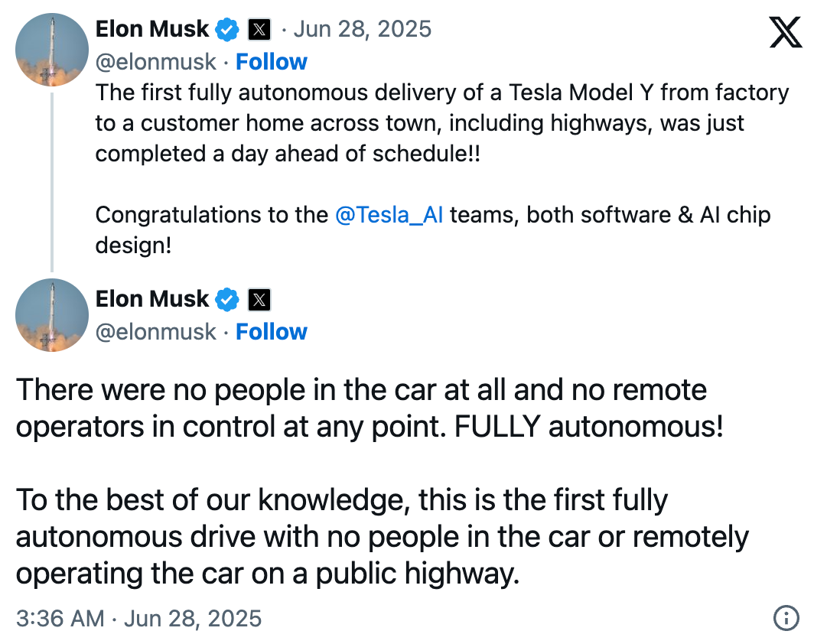Open @elonmusk handle on first tweet
Image resolution: width=814 pixels, height=644 pixels.
[x=156, y=62]
